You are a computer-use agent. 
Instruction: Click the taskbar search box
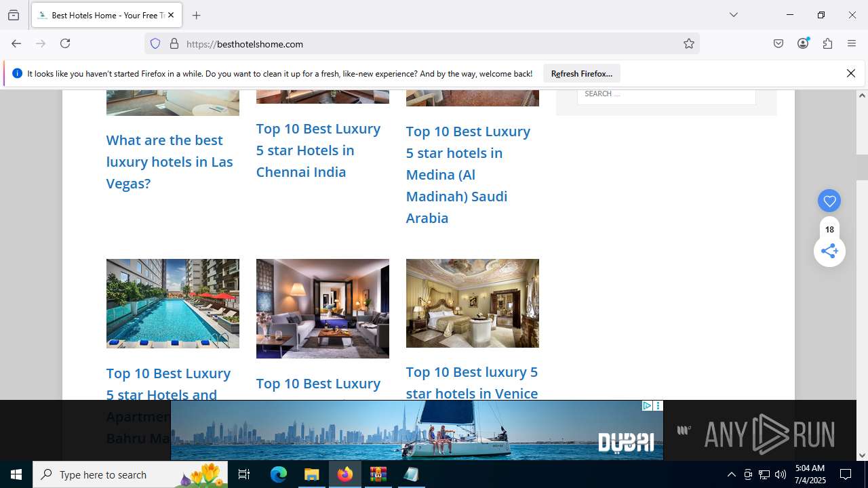[130, 474]
